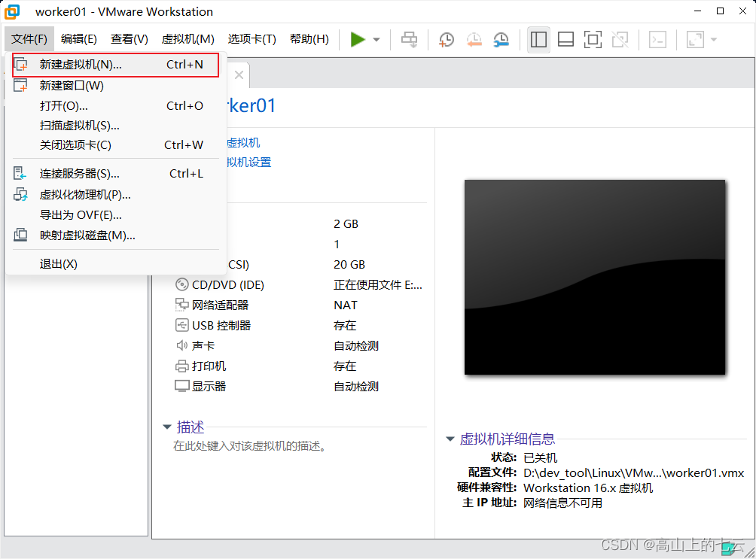Screen dimensions: 756x559
Task: Click the black VM screen preview thumbnail
Action: pos(594,277)
